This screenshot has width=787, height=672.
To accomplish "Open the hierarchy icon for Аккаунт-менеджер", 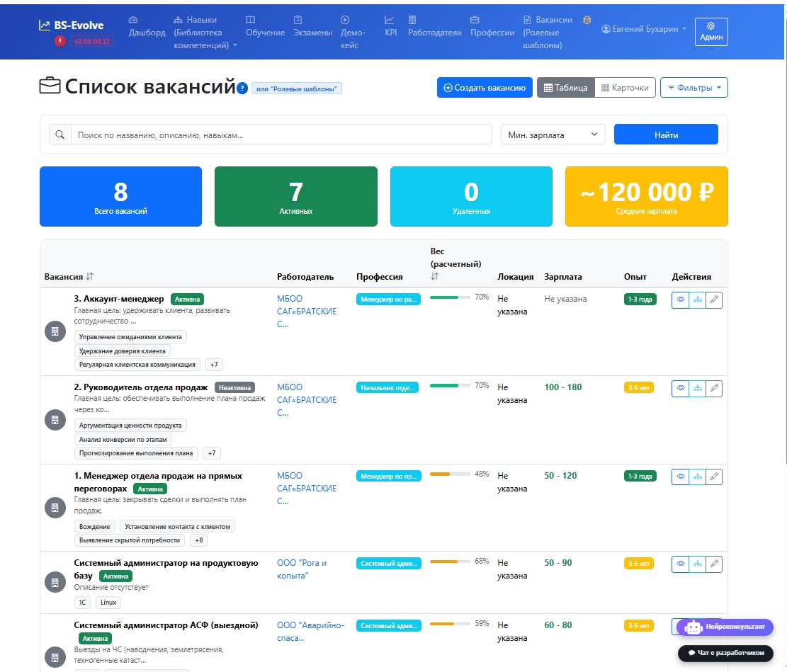I will click(698, 300).
